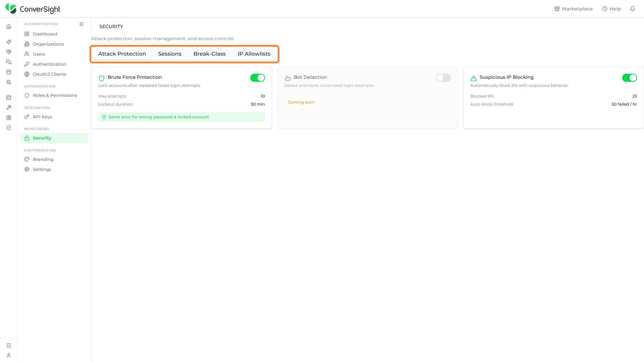
Task: Go to Dashboard in the sidebar
Action: point(54,34)
